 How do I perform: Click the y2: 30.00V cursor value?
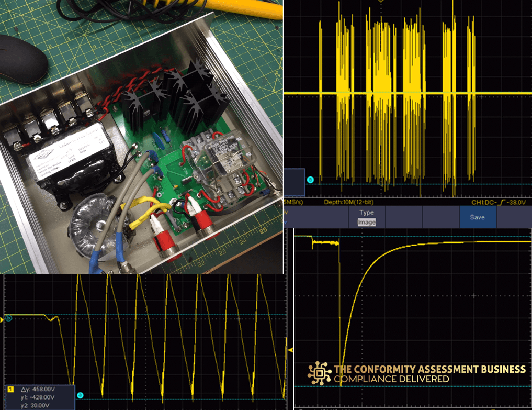pyautogui.click(x=35, y=405)
